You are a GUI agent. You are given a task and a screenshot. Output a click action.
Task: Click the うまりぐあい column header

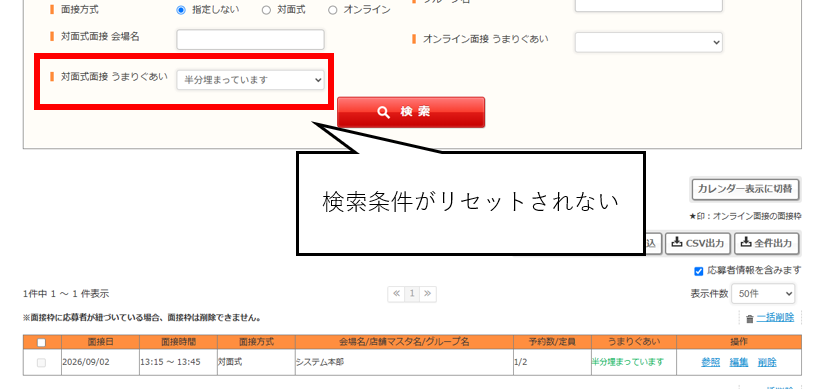634,342
